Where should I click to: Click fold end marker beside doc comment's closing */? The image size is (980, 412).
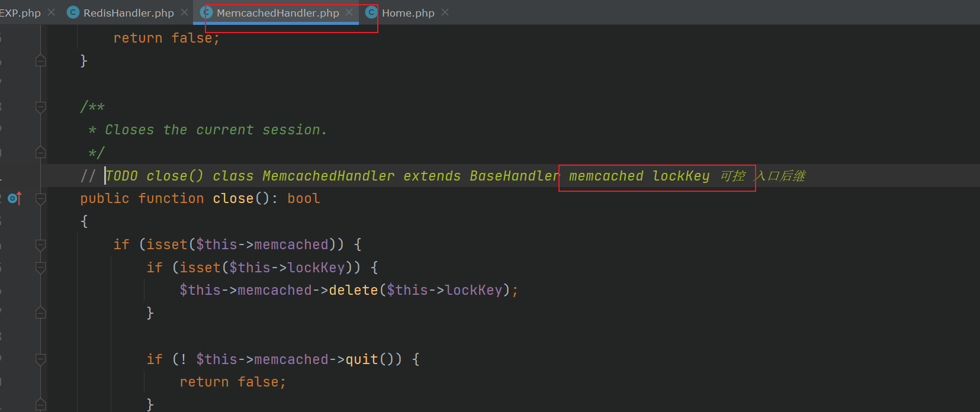(x=40, y=153)
